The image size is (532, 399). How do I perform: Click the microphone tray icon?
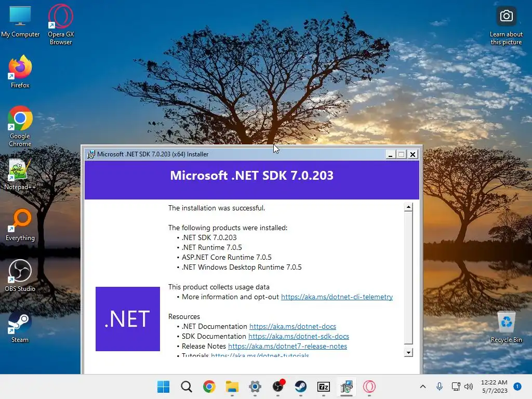[x=440, y=387]
